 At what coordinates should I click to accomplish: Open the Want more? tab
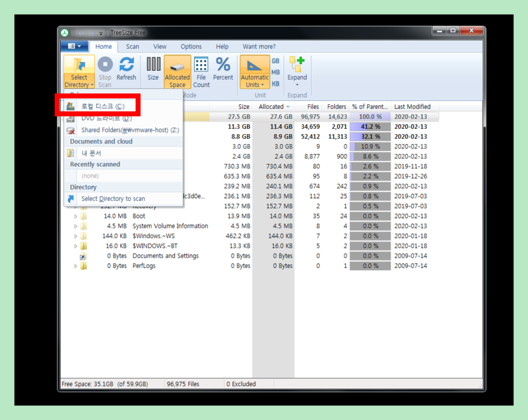pyautogui.click(x=259, y=46)
